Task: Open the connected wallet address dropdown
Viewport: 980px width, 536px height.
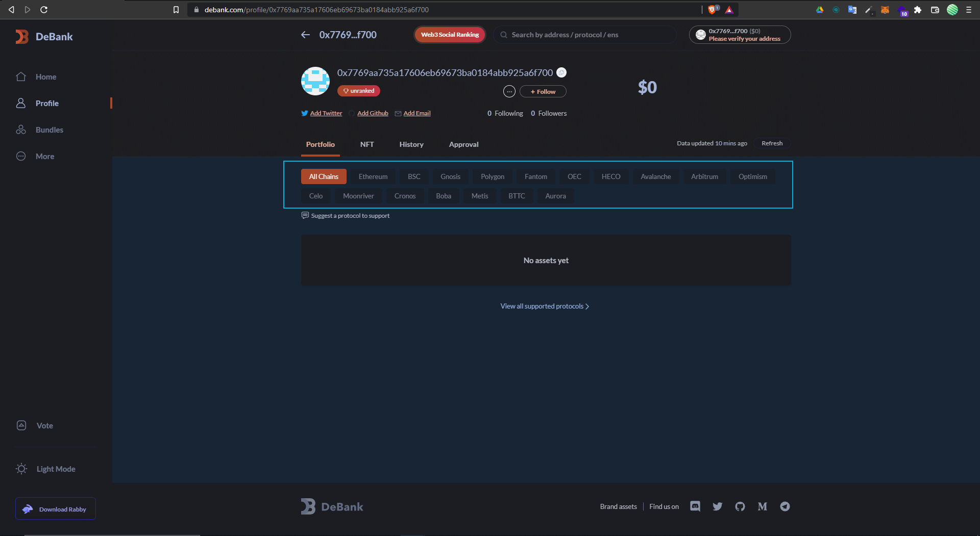Action: point(740,35)
